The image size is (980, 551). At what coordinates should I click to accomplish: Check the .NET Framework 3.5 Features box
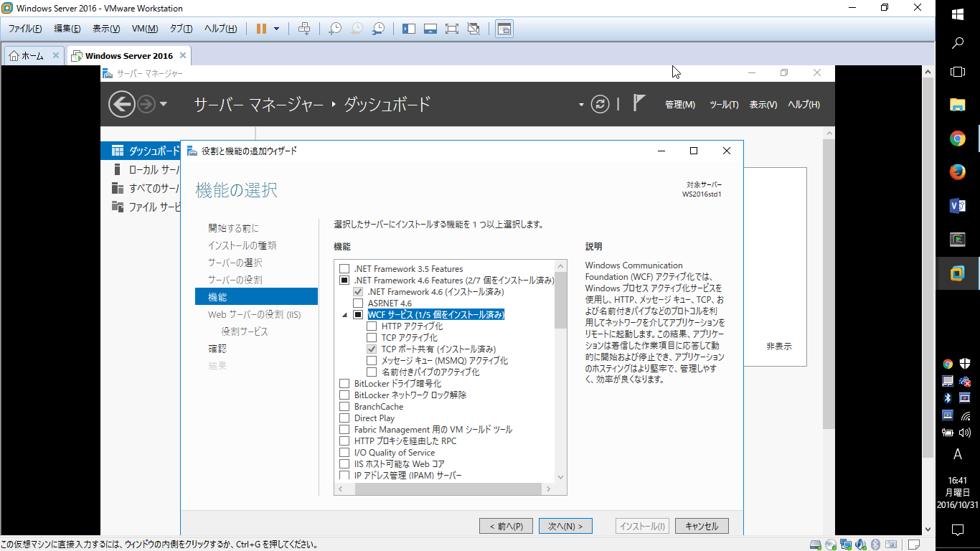click(x=344, y=269)
